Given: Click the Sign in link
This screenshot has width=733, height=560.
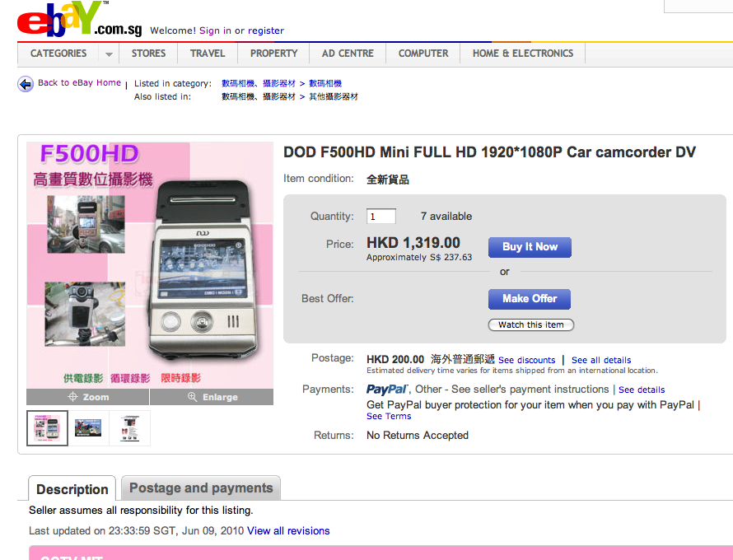Looking at the screenshot, I should click(x=215, y=30).
